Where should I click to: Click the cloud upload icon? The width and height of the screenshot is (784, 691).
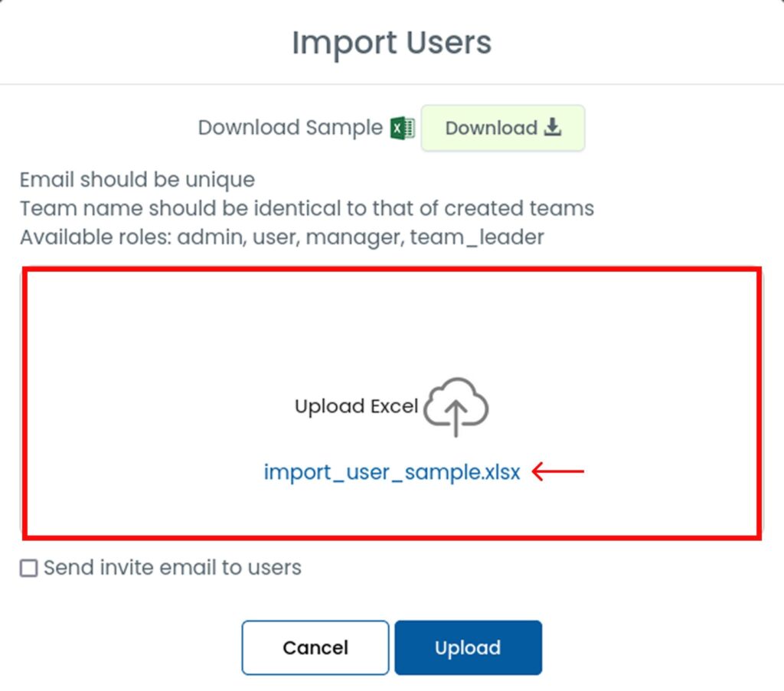pyautogui.click(x=456, y=406)
